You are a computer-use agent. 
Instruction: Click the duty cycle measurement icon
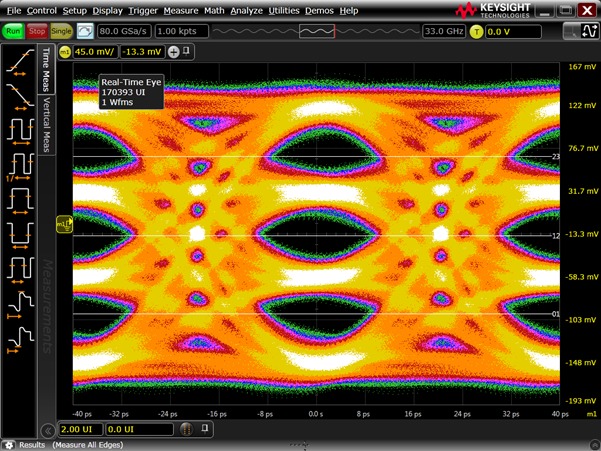click(x=20, y=268)
